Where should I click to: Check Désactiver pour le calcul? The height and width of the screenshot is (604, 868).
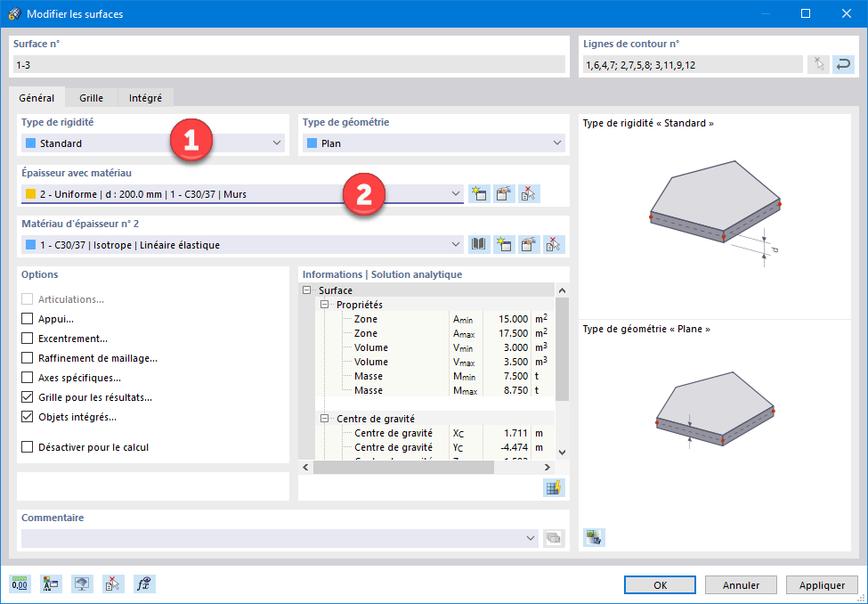[27, 446]
